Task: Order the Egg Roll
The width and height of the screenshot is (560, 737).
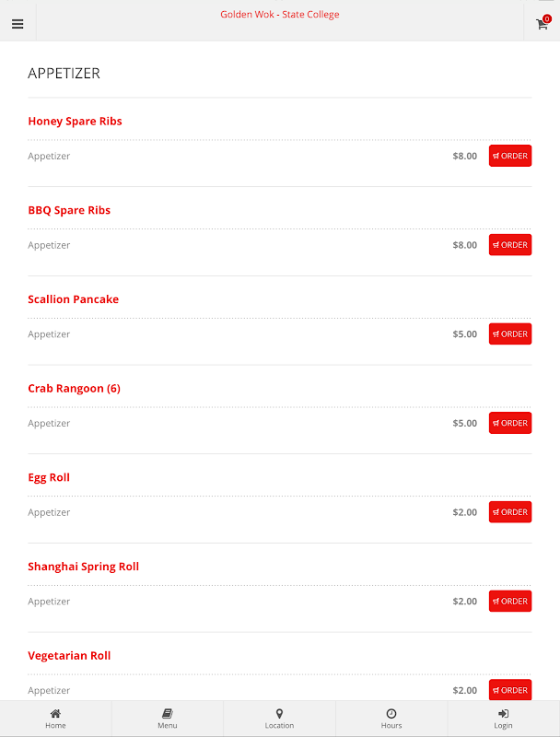Action: [509, 512]
